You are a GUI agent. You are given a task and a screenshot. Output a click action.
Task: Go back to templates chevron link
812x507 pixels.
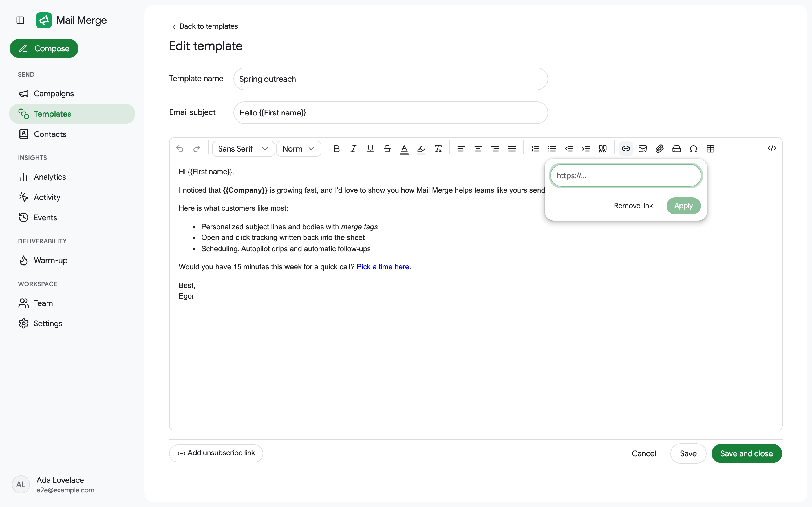[x=204, y=26]
